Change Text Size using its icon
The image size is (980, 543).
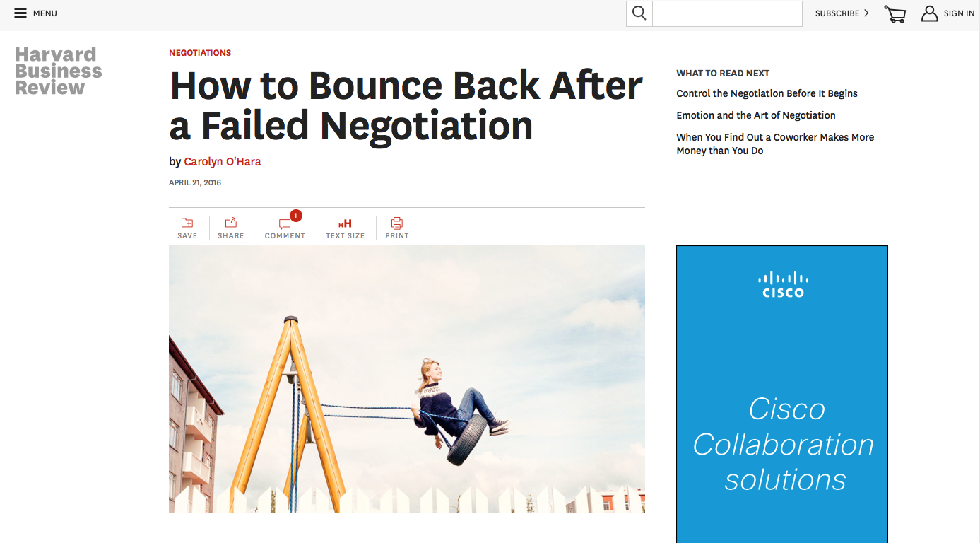(345, 223)
